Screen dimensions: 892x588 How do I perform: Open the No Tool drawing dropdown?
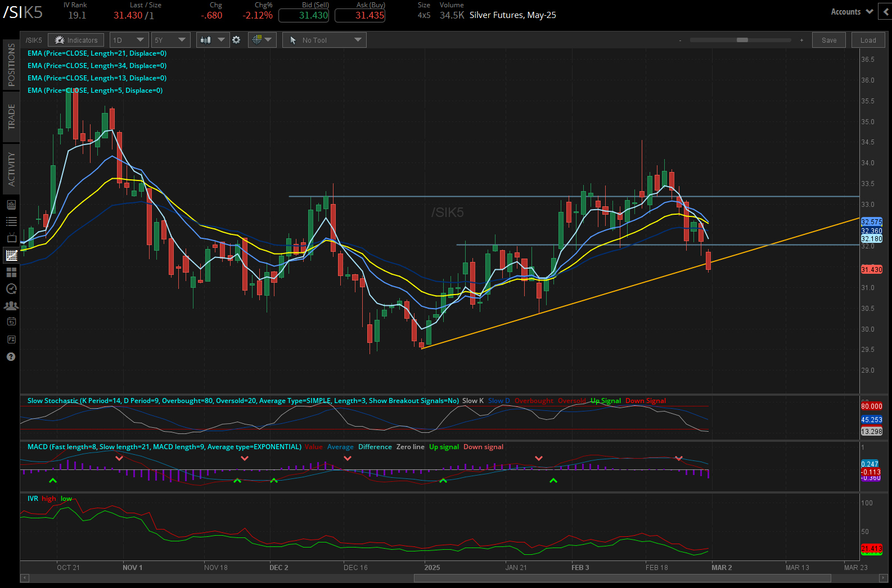coord(325,40)
